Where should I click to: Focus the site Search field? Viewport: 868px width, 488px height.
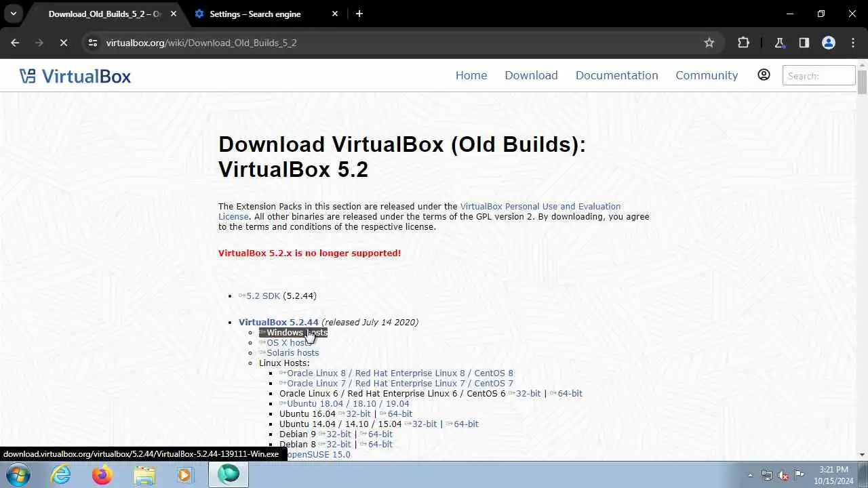pyautogui.click(x=818, y=75)
